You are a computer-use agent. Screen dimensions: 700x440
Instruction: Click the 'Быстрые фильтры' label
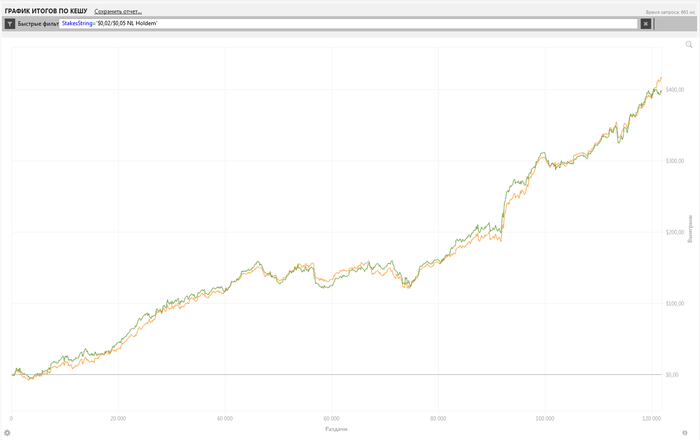click(38, 24)
